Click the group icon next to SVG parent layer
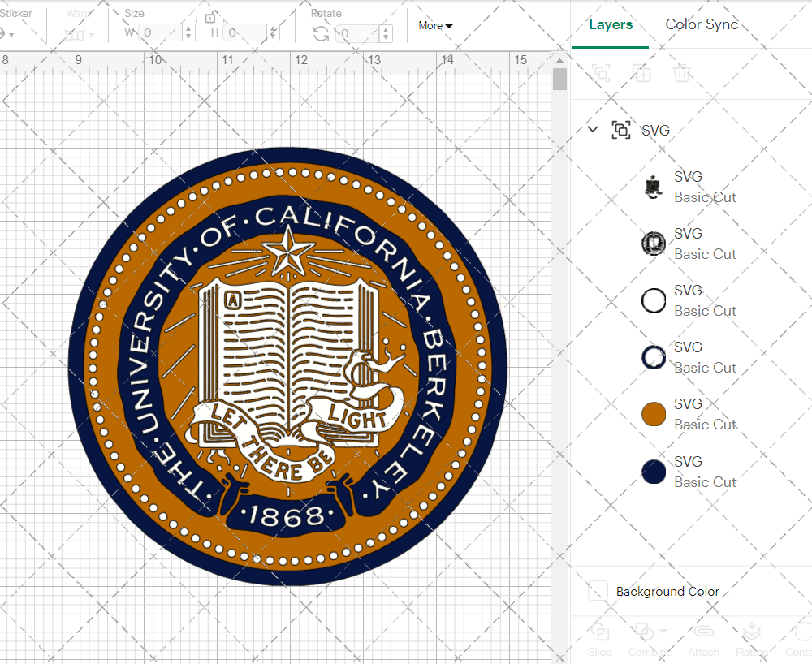Viewport: 812px width, 664px height. click(621, 129)
